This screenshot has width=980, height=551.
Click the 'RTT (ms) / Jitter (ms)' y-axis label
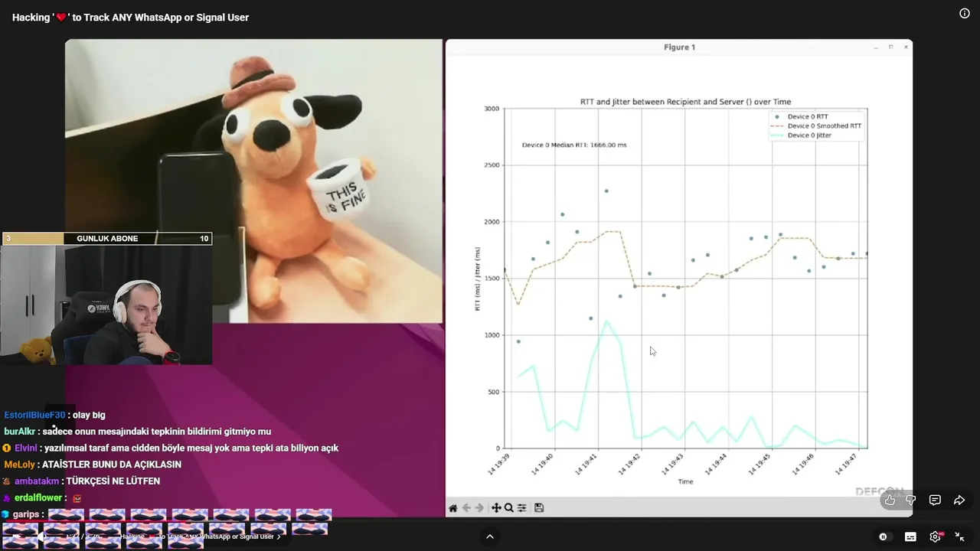point(478,279)
